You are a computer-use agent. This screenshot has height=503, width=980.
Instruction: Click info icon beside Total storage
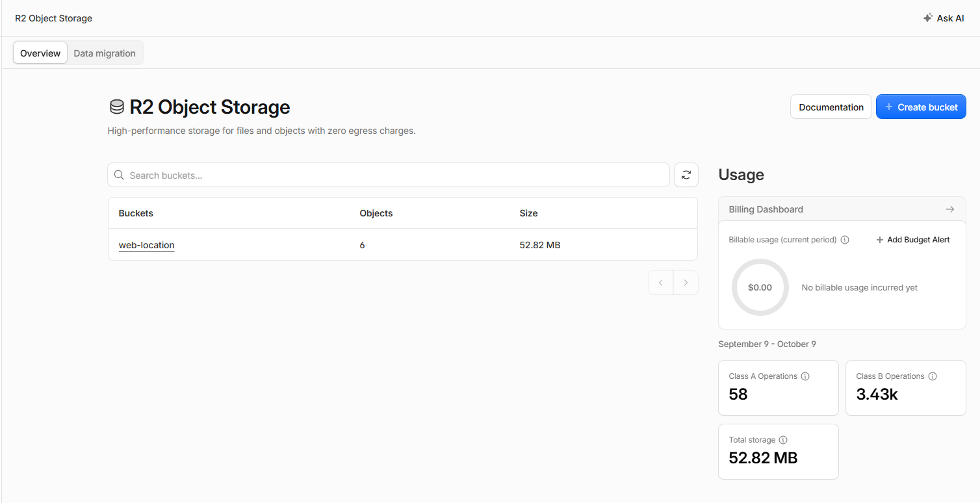click(x=783, y=440)
